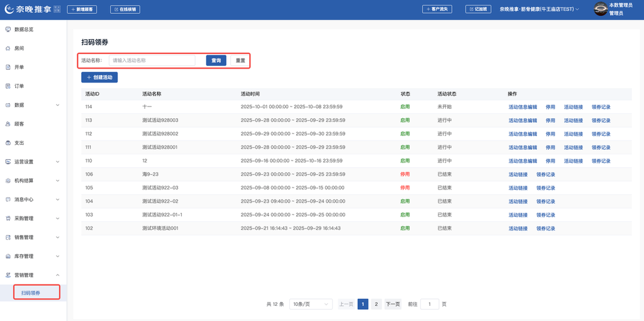Click the 开单 icon in sidebar
This screenshot has height=321, width=644.
pyautogui.click(x=8, y=67)
